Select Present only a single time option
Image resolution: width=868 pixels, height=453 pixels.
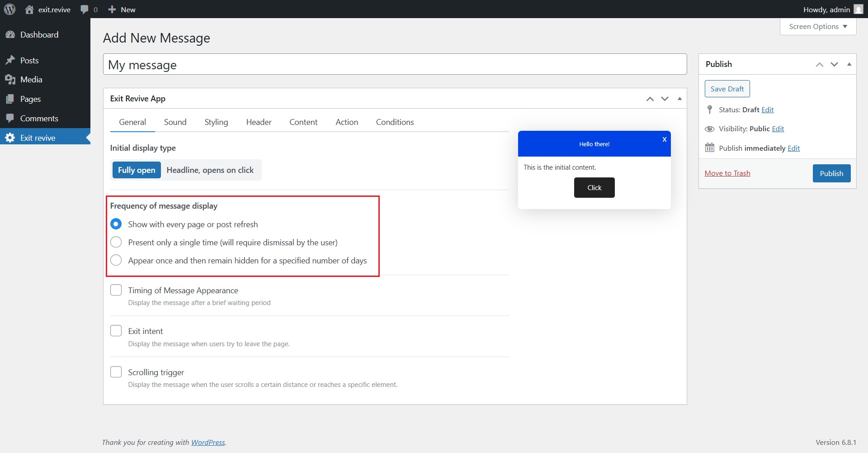116,242
